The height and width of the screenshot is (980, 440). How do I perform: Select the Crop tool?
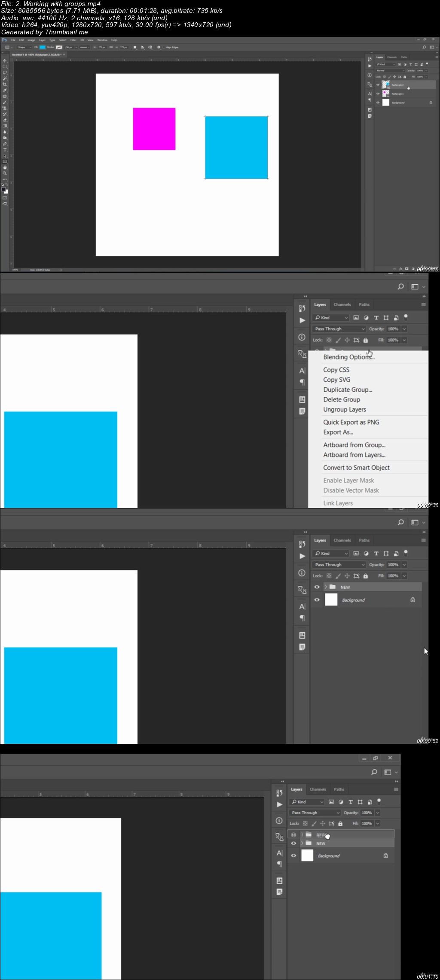point(5,84)
